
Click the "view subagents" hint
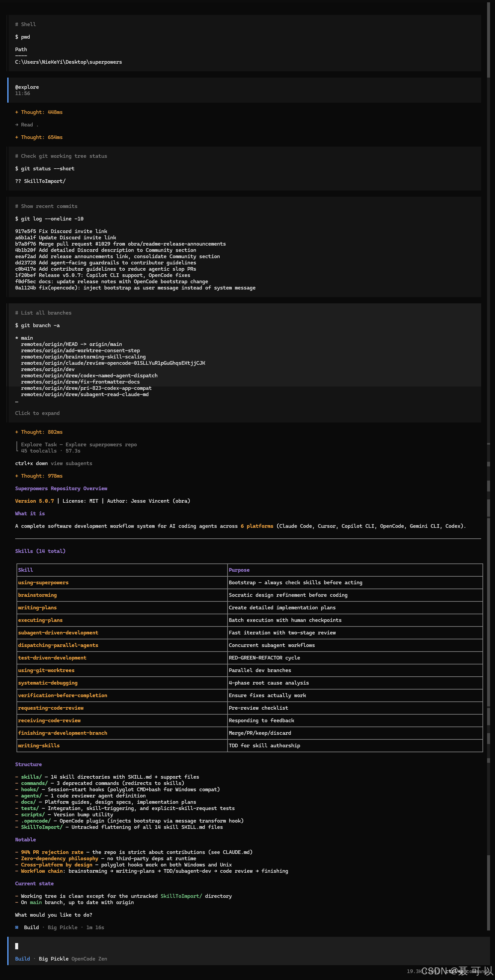click(x=72, y=463)
